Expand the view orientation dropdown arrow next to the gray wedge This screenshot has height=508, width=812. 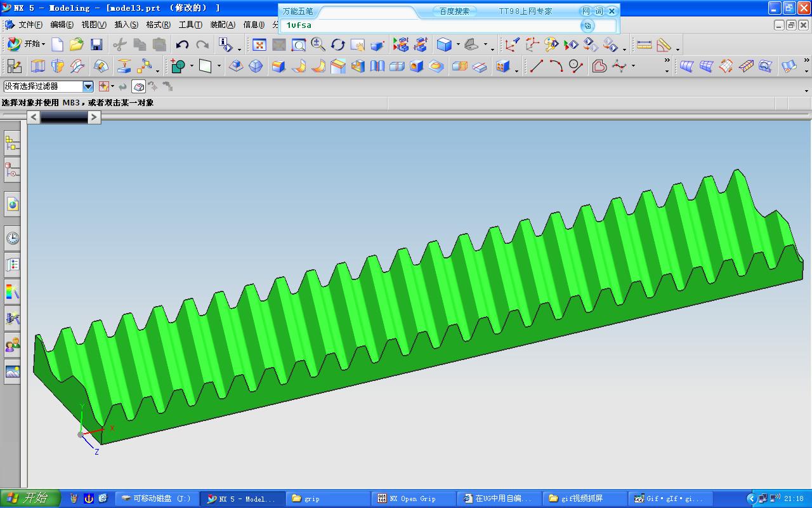pos(485,44)
